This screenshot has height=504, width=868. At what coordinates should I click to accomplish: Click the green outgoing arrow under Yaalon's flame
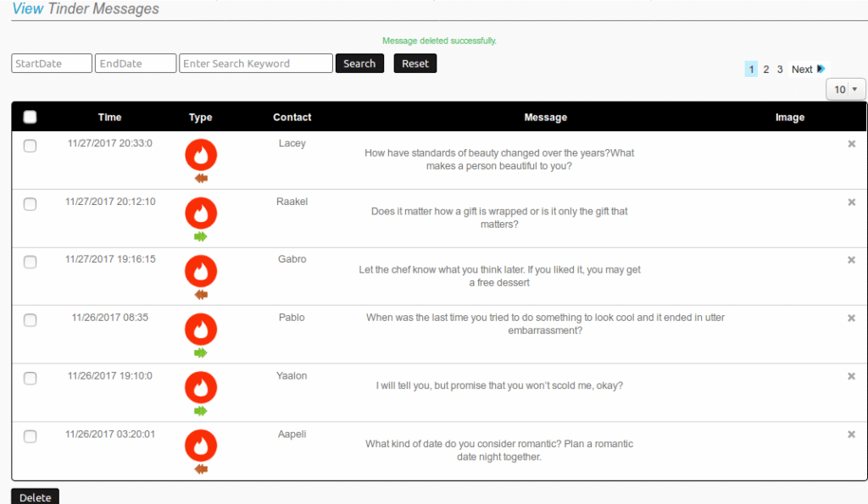201,411
